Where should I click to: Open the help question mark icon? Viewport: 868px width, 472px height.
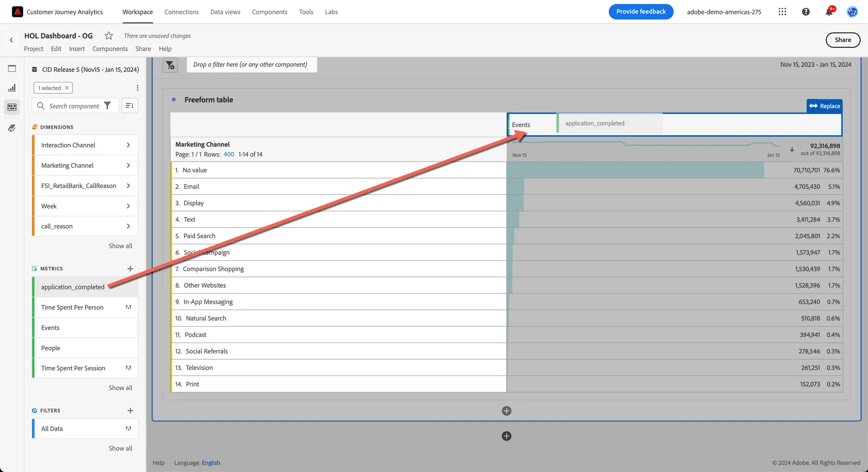tap(806, 12)
